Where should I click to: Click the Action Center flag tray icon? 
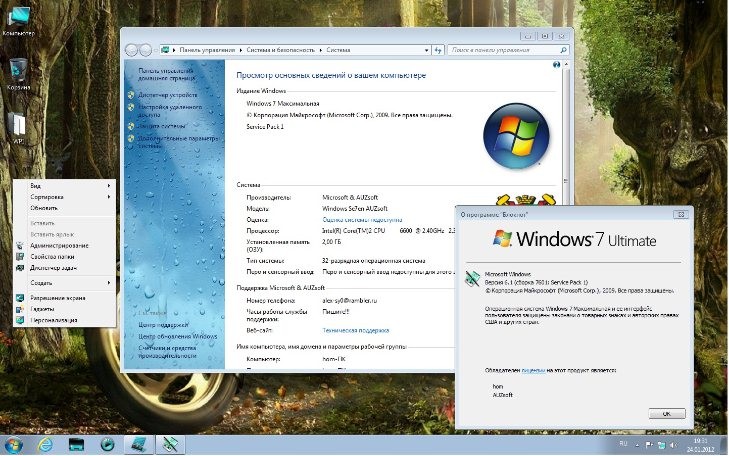(649, 445)
